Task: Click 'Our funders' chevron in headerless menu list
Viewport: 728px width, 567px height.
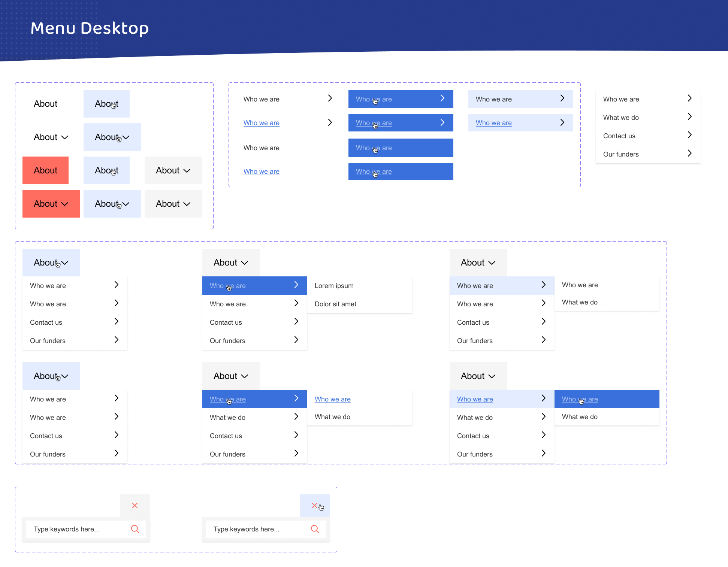Action: click(x=689, y=154)
